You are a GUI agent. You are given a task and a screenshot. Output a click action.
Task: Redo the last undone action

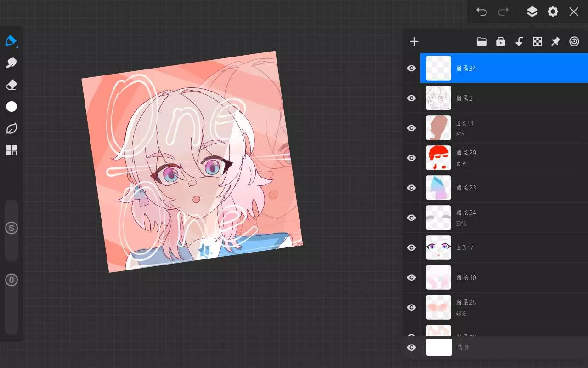[503, 11]
